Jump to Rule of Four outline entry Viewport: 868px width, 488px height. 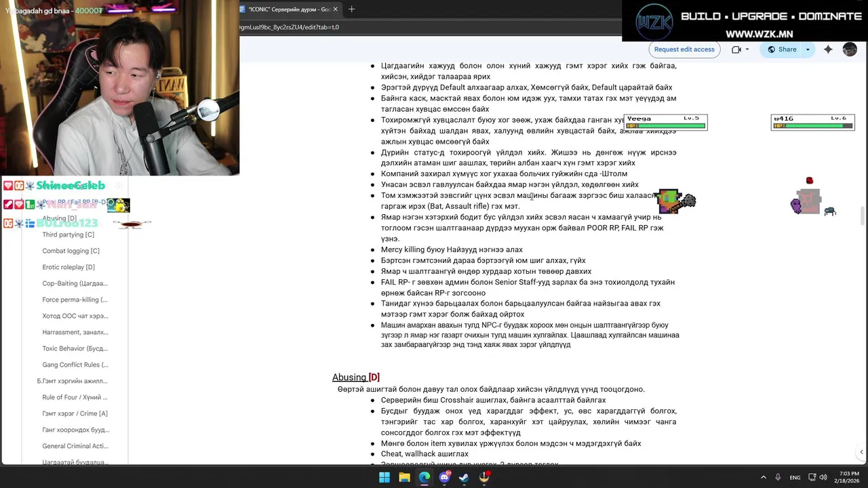coord(75,397)
